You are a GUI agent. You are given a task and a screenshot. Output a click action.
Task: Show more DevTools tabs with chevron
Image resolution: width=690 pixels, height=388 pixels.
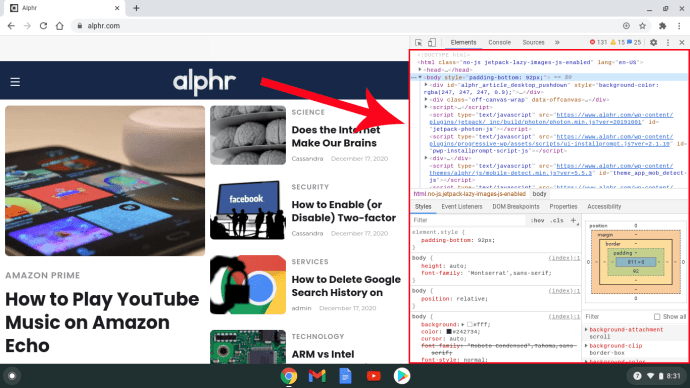(x=557, y=42)
